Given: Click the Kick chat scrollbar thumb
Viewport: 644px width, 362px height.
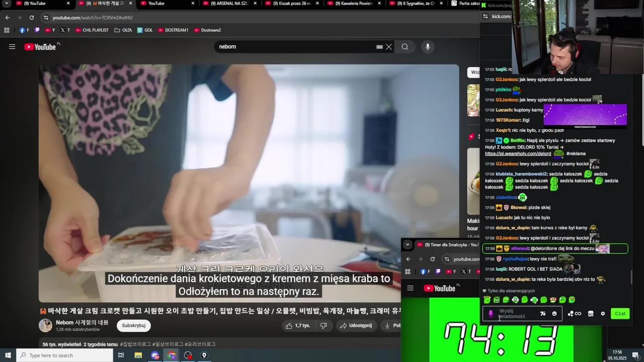Looking at the screenshot, I should 632,277.
